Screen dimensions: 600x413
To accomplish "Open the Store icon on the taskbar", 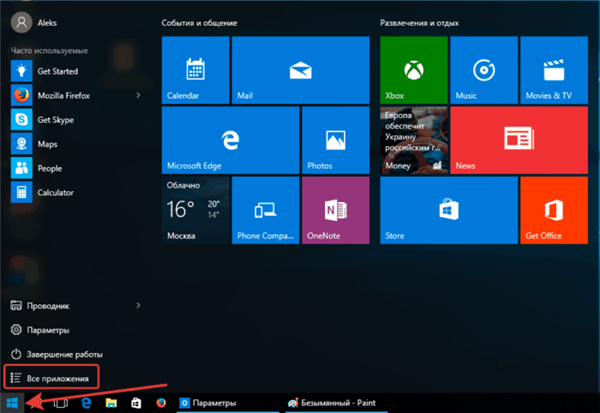I will point(136,403).
